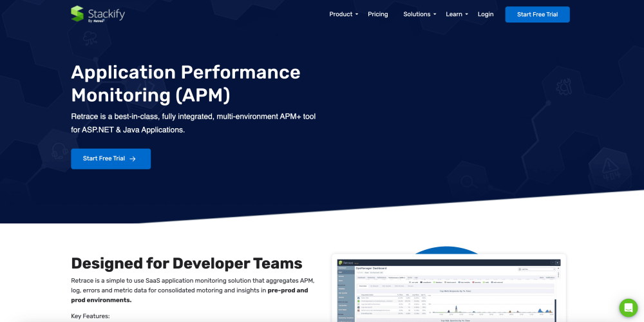This screenshot has width=644, height=322.
Task: Click the Application Performance Monitoring heading
Action: [x=185, y=83]
